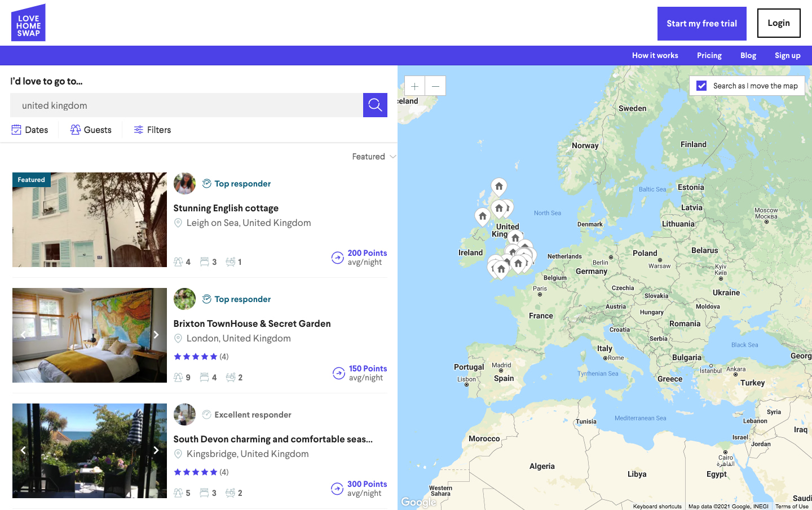Open the Guests selector
Viewport: 812px width, 510px height.
(x=91, y=130)
